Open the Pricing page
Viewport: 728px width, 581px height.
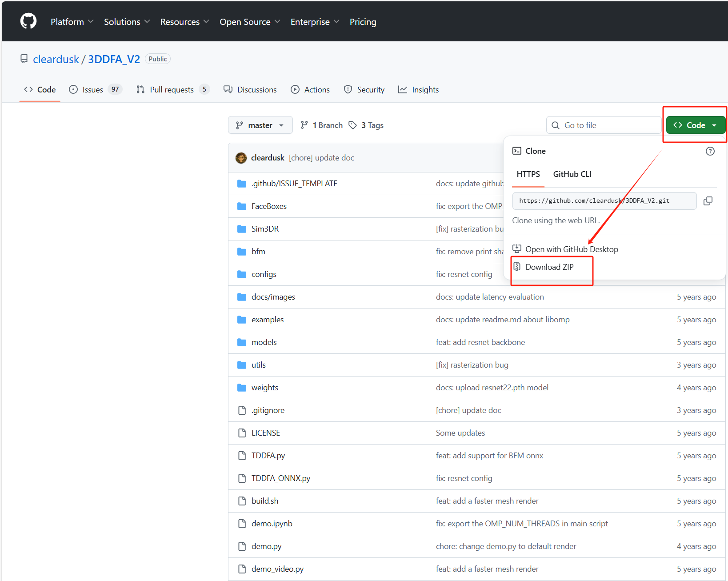(x=363, y=22)
